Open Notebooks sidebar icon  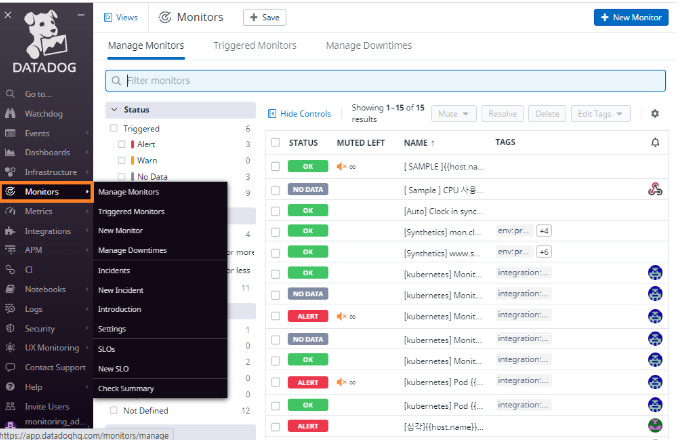click(x=10, y=289)
